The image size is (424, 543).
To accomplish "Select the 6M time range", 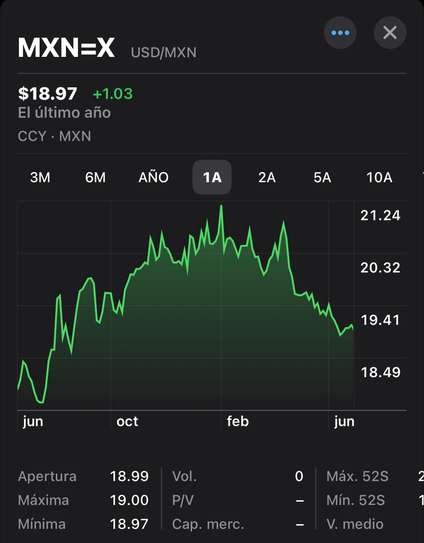I will (95, 177).
